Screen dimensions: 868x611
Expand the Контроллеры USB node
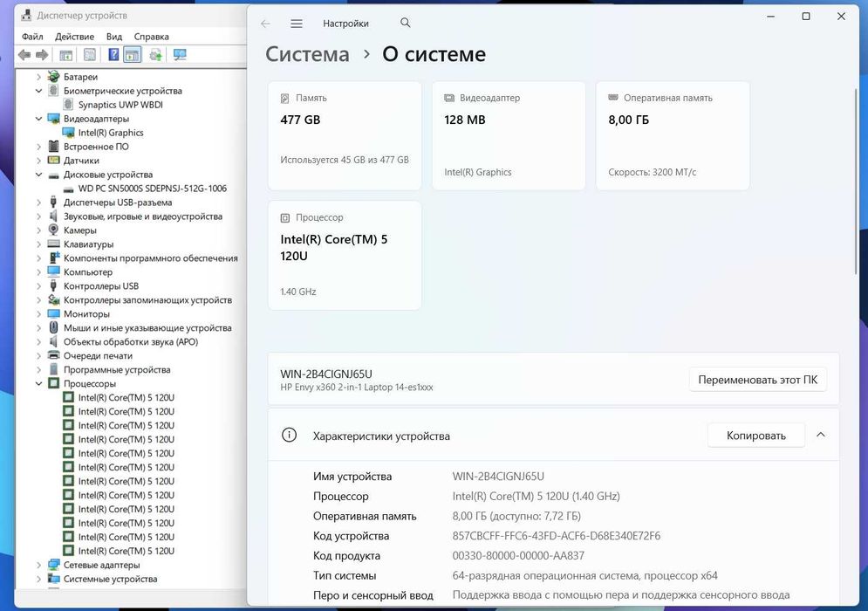38,285
